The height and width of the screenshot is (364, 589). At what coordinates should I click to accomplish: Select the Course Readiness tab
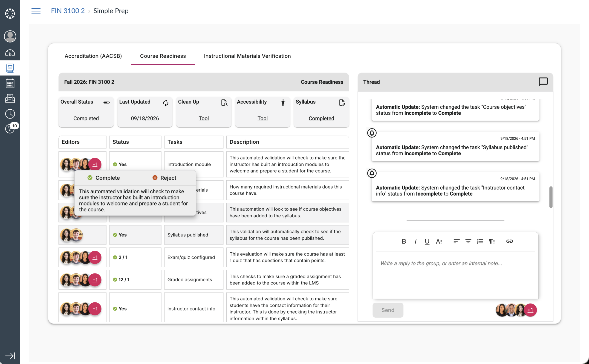[163, 56]
